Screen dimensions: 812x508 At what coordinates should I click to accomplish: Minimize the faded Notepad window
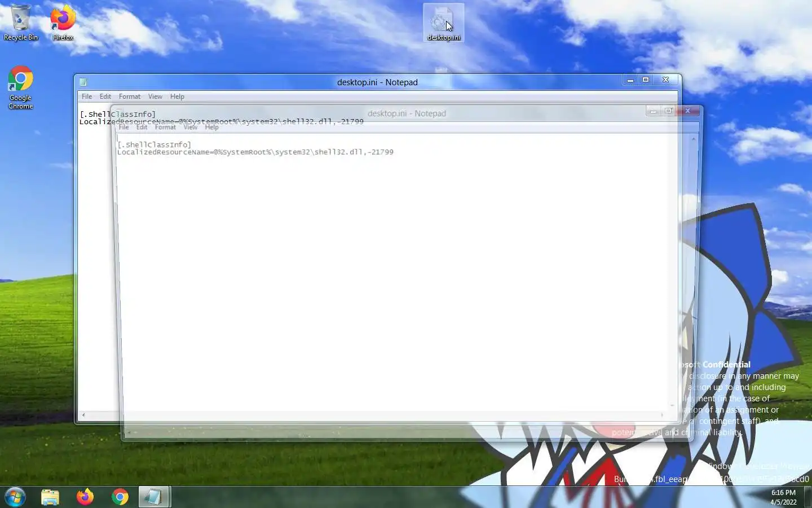click(x=653, y=111)
